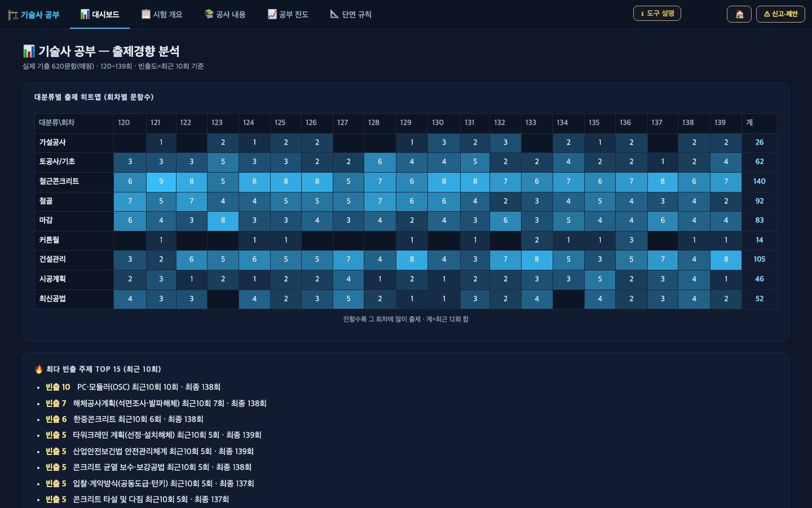Click the 계 column header
The image size is (812, 508).
point(759,123)
